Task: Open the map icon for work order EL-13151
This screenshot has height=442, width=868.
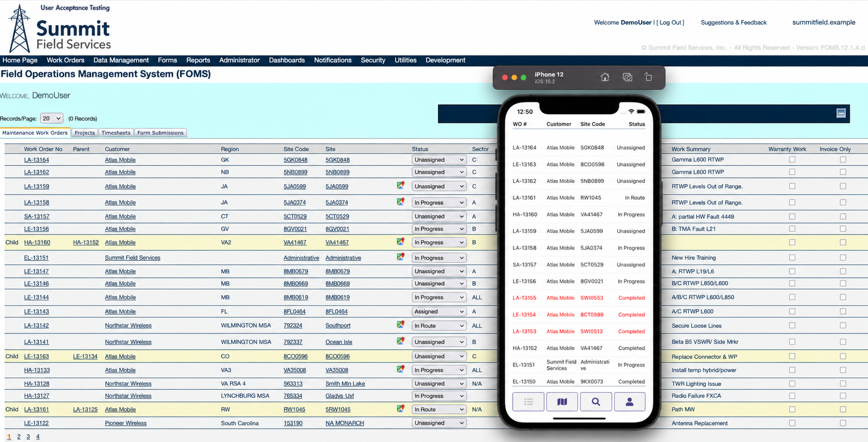Action: click(x=400, y=257)
